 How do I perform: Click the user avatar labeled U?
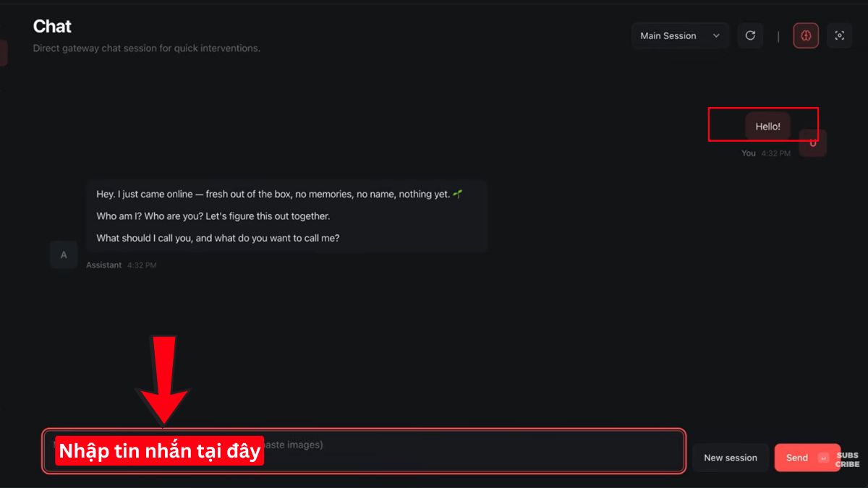coord(813,143)
